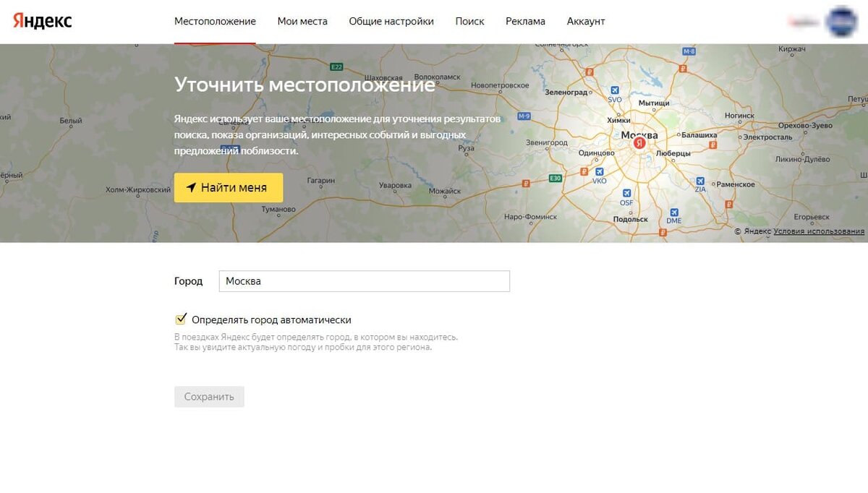Click the Уточнить местоположение heading
868x493 pixels.
[x=305, y=85]
